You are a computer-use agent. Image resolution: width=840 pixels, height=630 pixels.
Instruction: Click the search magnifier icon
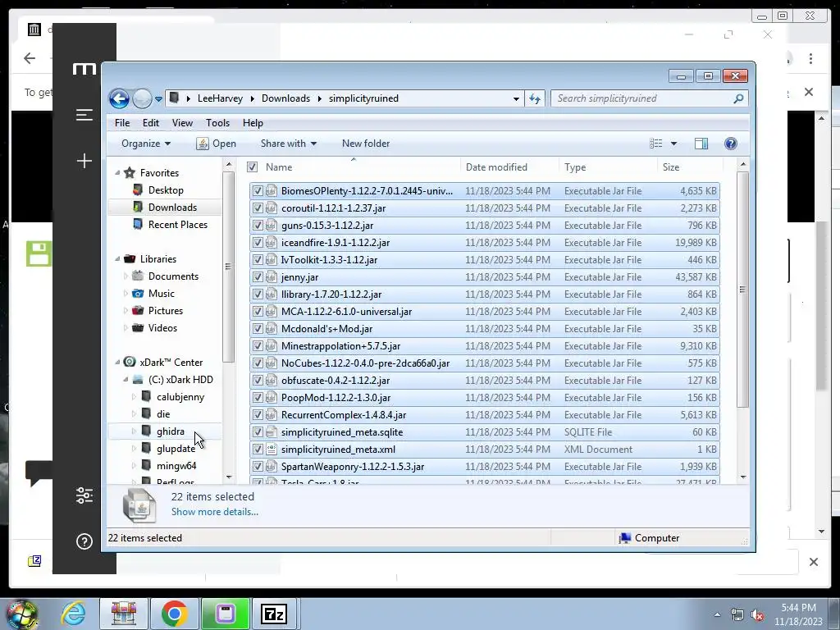738,98
